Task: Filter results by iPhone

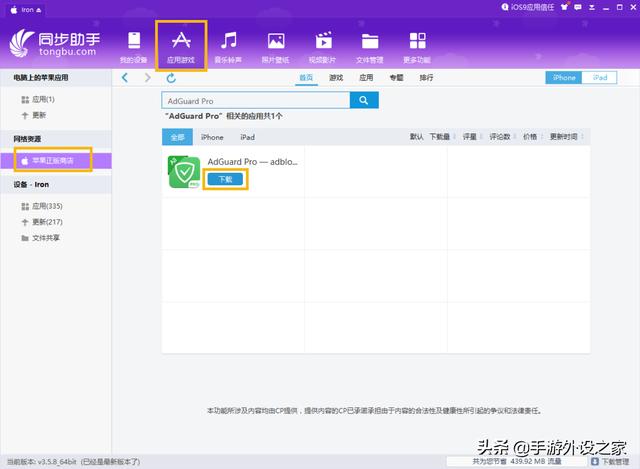Action: [212, 137]
